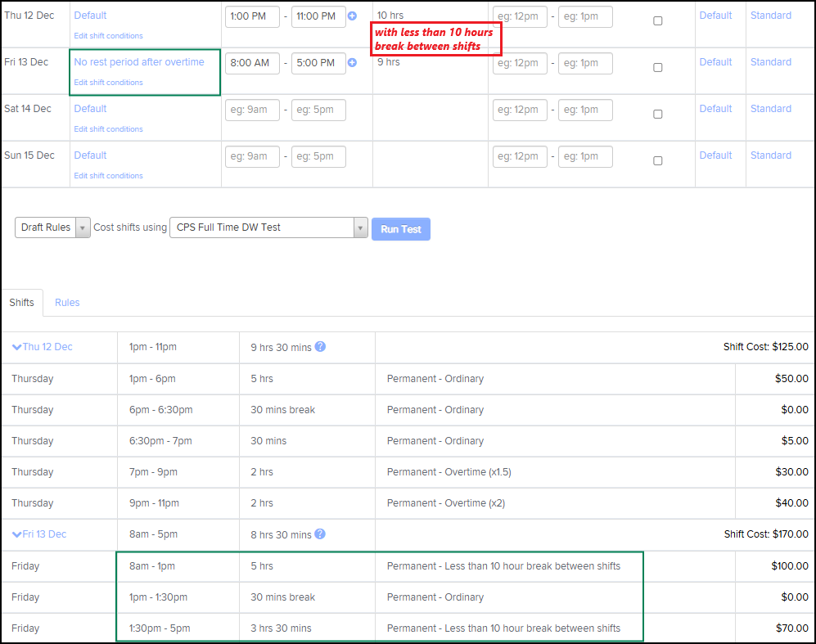Click the Saturday shift start time field
Viewport: 816px width, 644px height.
pos(252,110)
